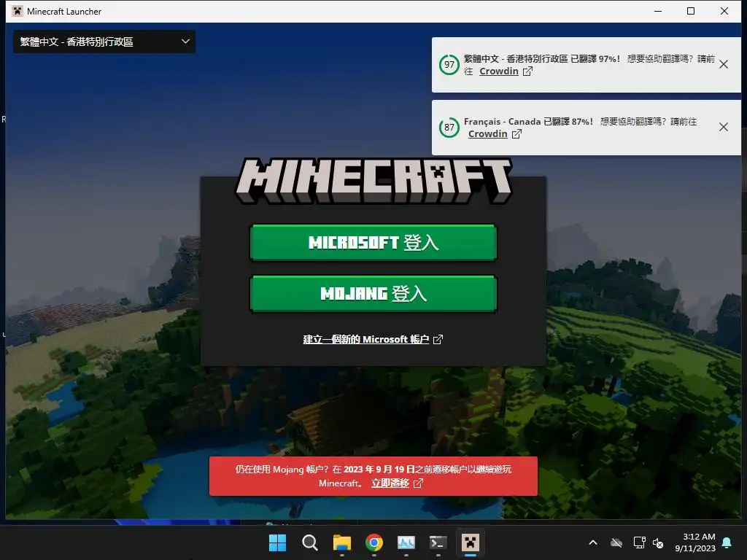The width and height of the screenshot is (747, 560).
Task: Maximize the Minecraft Launcher window
Action: point(691,11)
